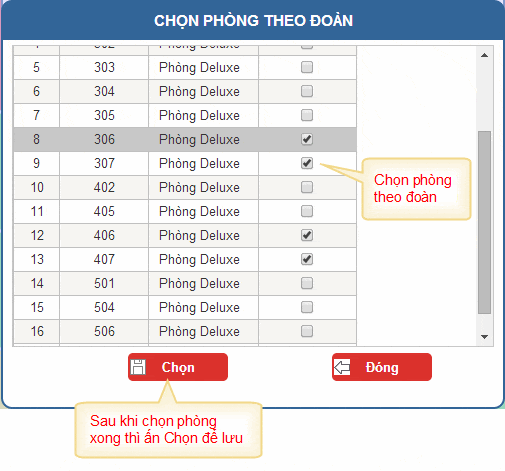The height and width of the screenshot is (471, 505).
Task: Deselect room 406 checkbox
Action: click(x=307, y=235)
